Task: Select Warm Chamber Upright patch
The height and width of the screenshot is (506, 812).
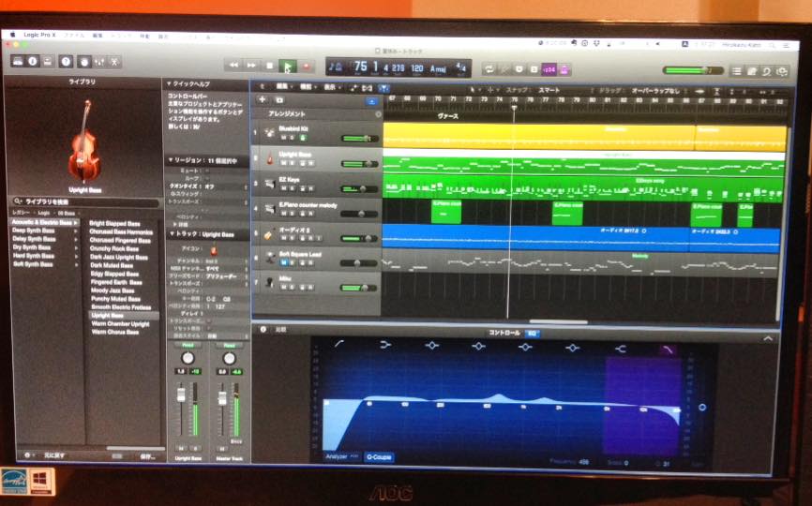Action: [121, 323]
